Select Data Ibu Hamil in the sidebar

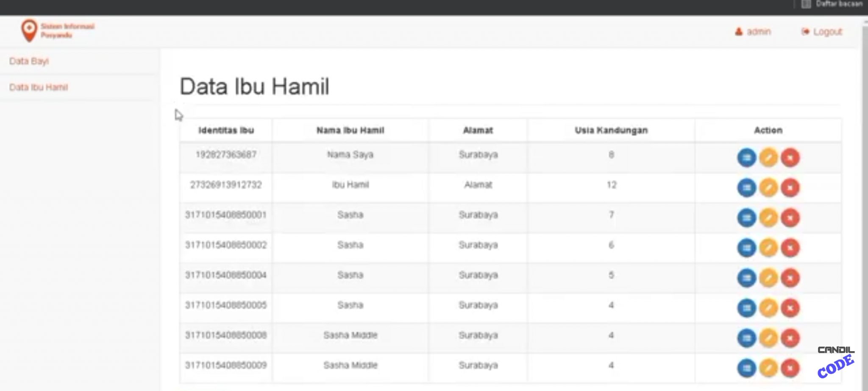(39, 87)
